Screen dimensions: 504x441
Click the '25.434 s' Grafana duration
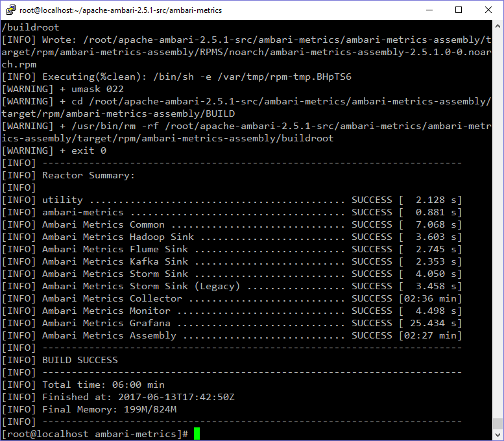coord(433,324)
